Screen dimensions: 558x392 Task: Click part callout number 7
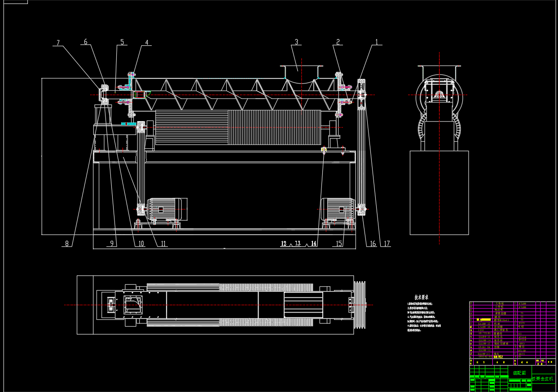pyautogui.click(x=57, y=43)
